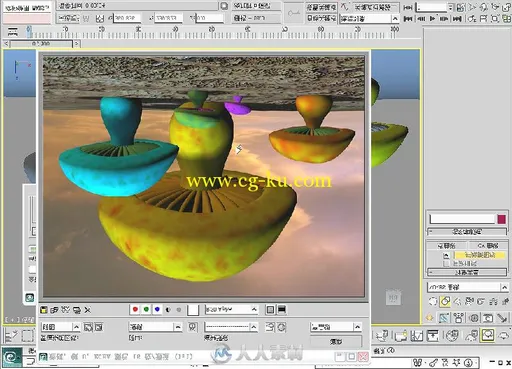The width and height of the screenshot is (512, 369).
Task: Open the channel display dropdown in the render window
Action: pos(231,310)
